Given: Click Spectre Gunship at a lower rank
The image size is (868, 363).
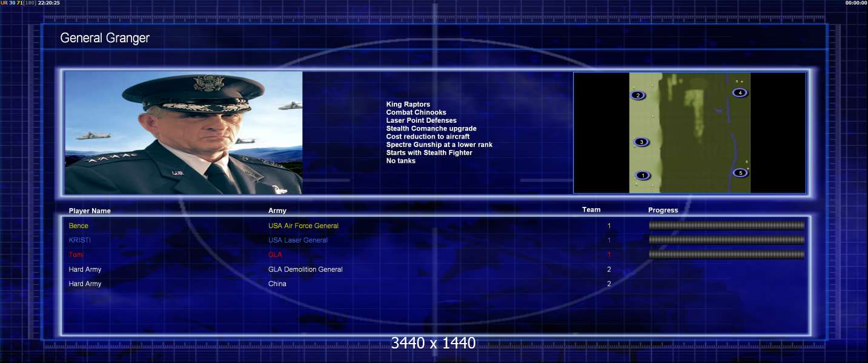Looking at the screenshot, I should coord(439,145).
